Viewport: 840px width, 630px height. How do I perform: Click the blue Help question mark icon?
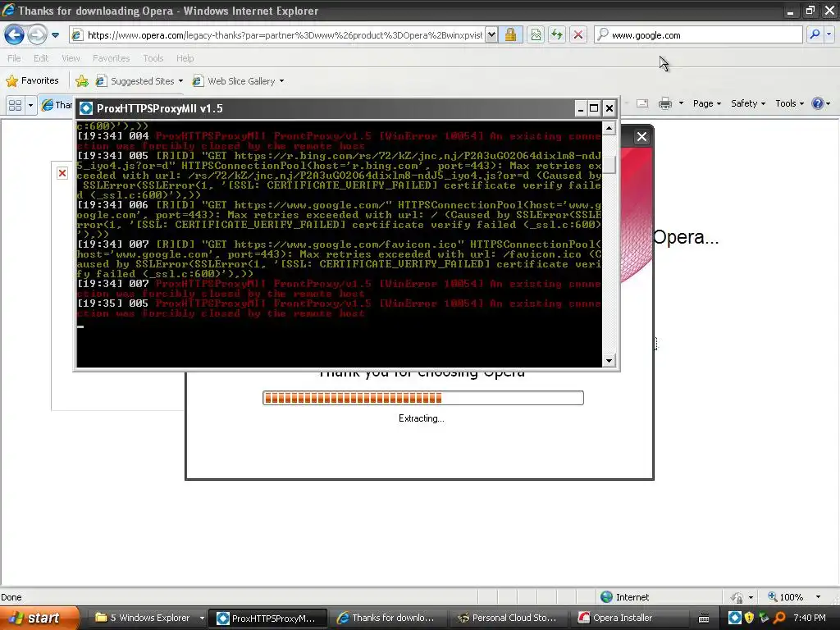click(818, 103)
